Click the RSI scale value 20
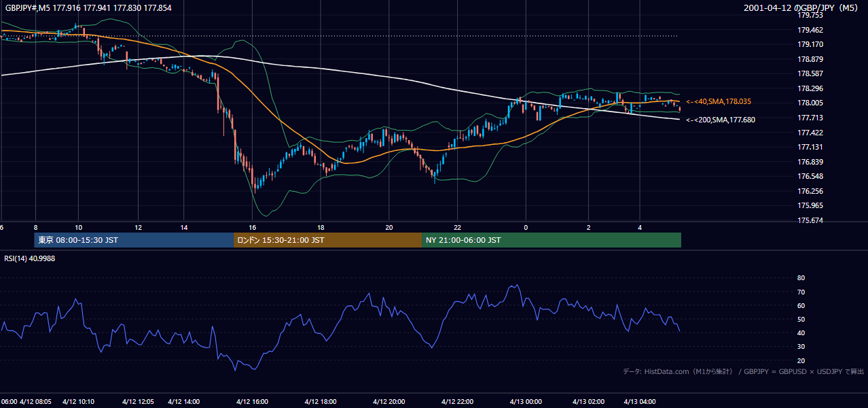This screenshot has height=408, width=868. point(801,360)
